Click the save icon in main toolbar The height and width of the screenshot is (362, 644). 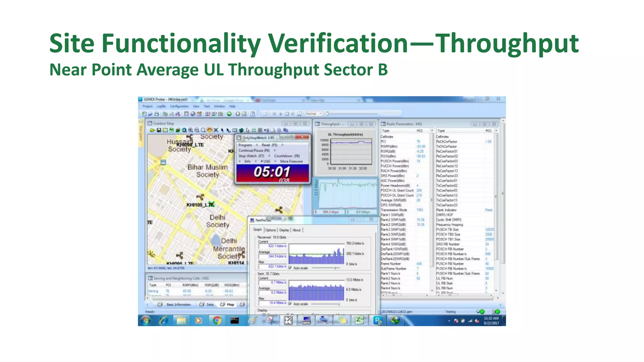pyautogui.click(x=157, y=114)
